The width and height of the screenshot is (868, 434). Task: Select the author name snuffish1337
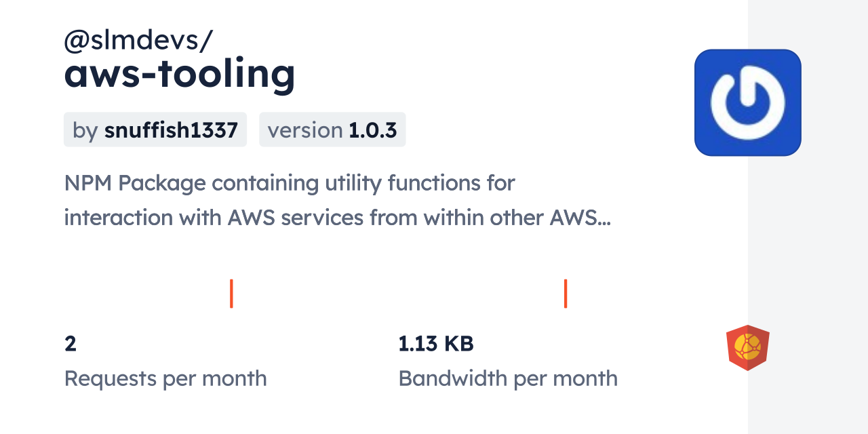pos(171,130)
